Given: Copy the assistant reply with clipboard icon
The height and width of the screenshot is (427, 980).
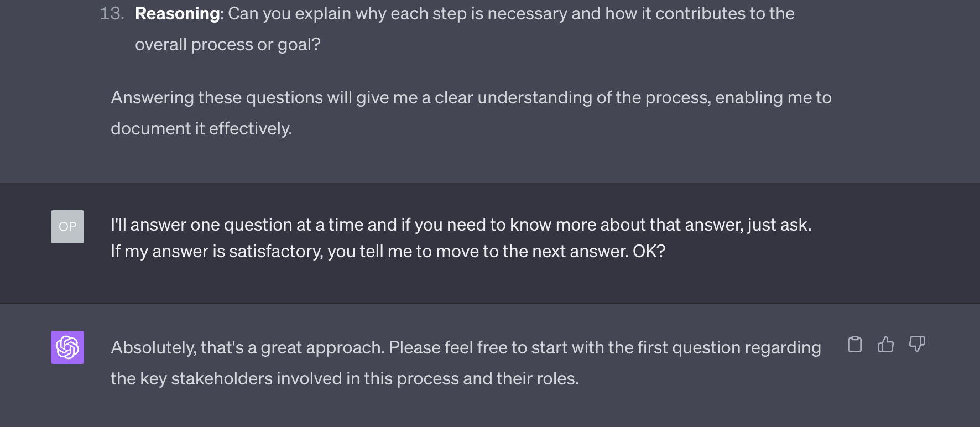Looking at the screenshot, I should point(855,344).
